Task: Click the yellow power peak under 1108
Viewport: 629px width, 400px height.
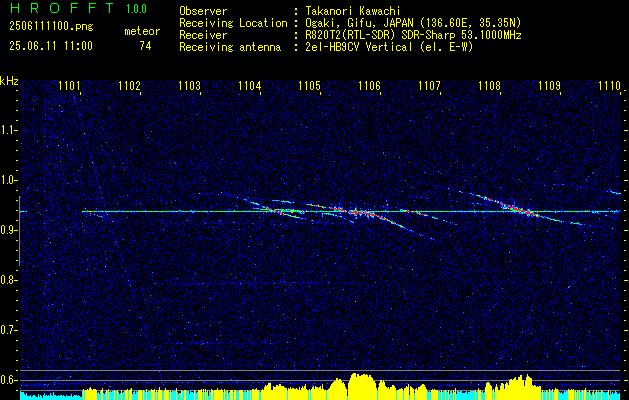Action: click(519, 386)
